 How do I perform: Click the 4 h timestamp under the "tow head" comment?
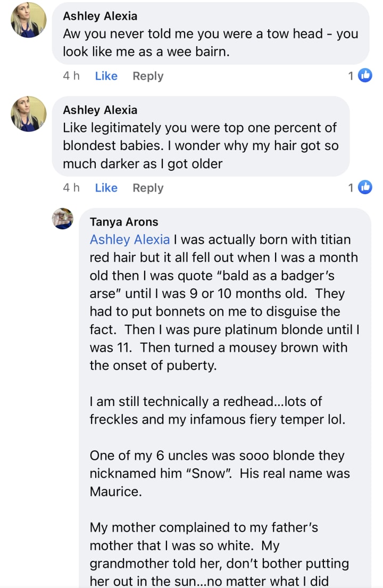(x=71, y=76)
